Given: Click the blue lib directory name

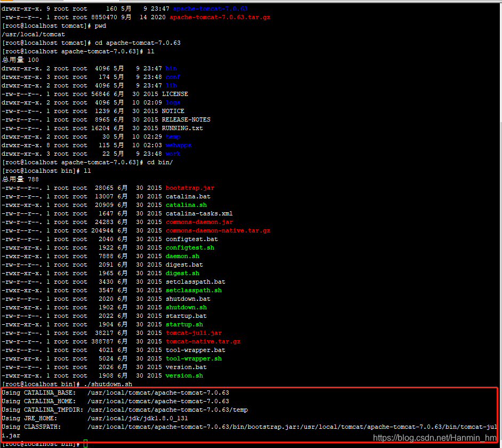Looking at the screenshot, I should tap(171, 85).
